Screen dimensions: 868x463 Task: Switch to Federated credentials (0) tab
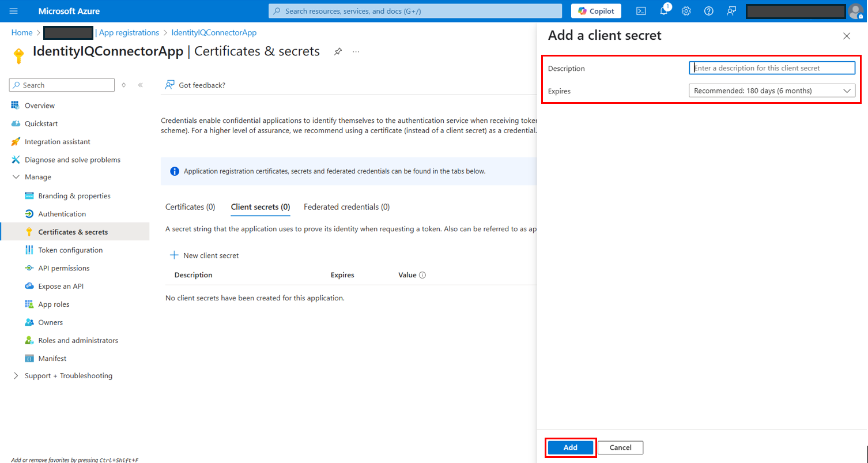346,207
